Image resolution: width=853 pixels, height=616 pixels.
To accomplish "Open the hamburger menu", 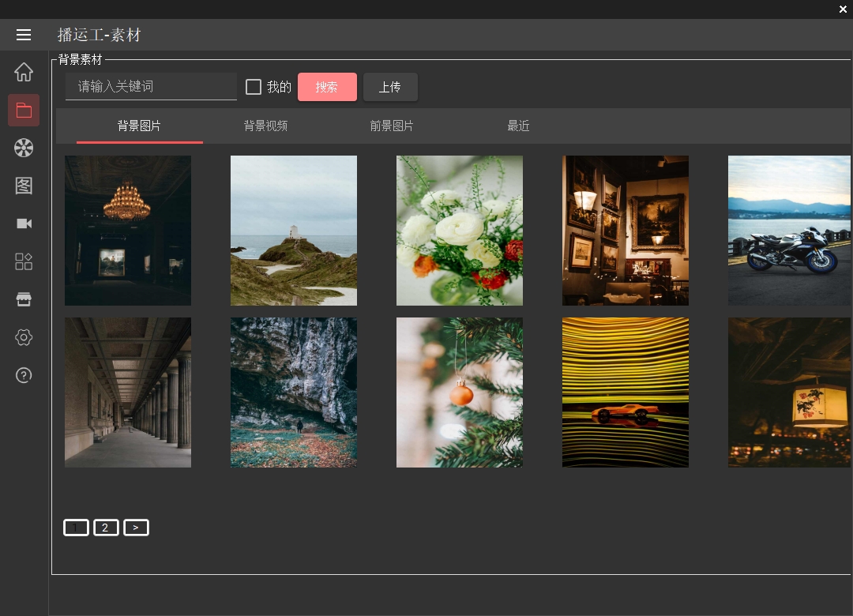I will (24, 35).
